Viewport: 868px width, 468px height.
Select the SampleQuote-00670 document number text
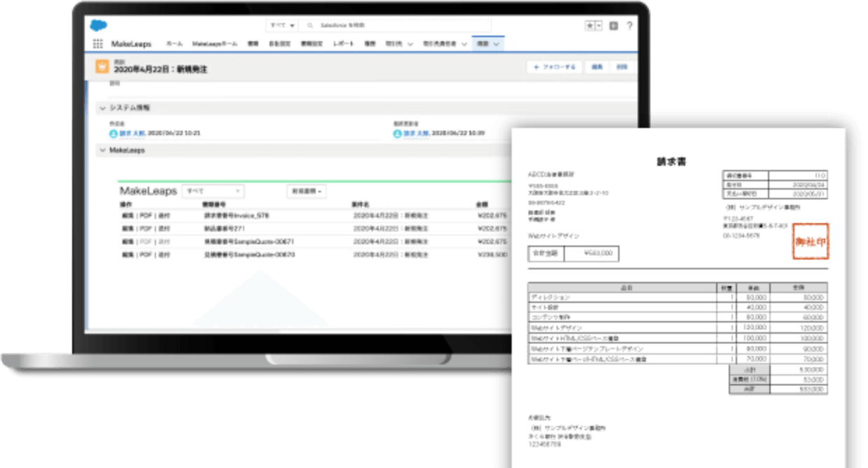click(248, 255)
